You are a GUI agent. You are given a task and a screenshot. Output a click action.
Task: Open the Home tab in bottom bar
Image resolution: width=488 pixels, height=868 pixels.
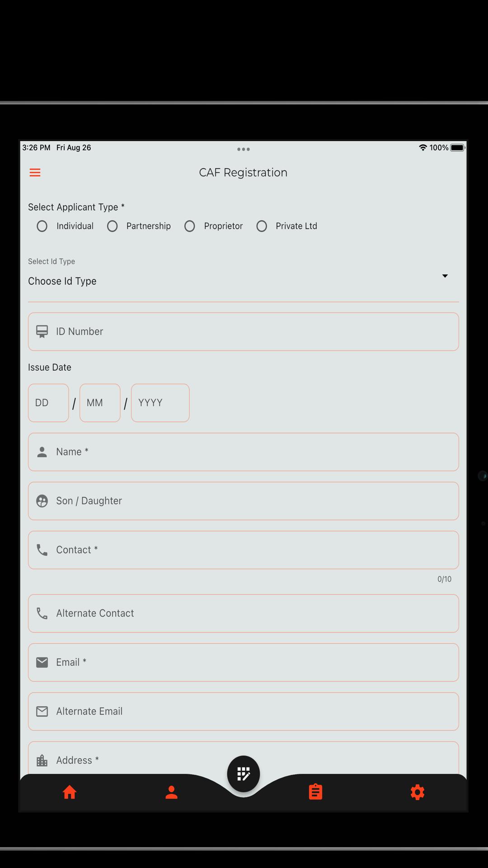70,792
